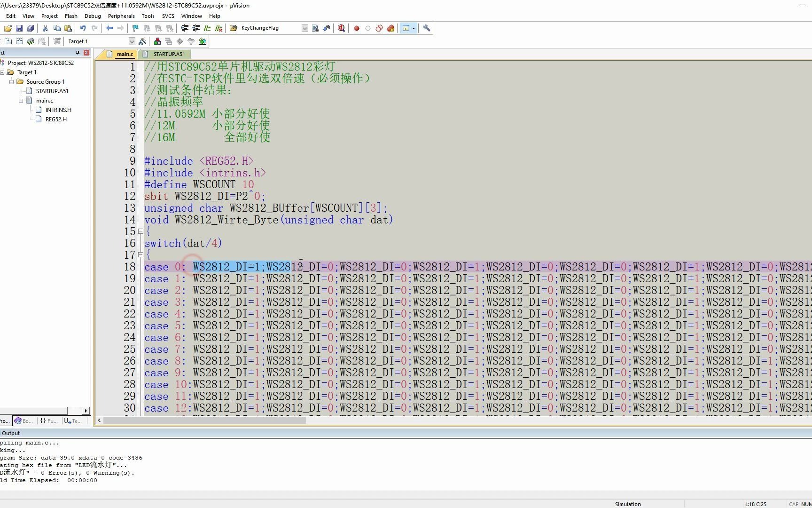Image resolution: width=812 pixels, height=508 pixels.
Task: Open Manage Project Items colored blocks icon
Action: pyautogui.click(x=157, y=41)
